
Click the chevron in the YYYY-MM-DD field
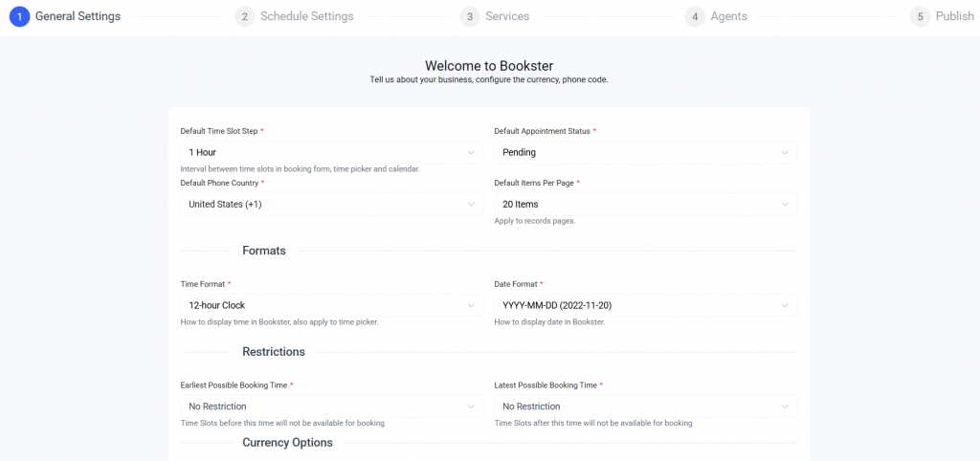(x=785, y=305)
